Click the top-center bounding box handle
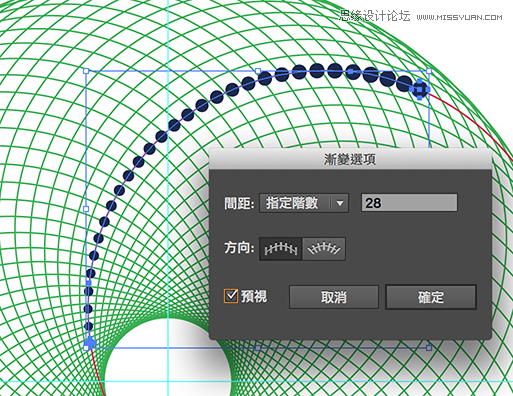 (x=258, y=71)
